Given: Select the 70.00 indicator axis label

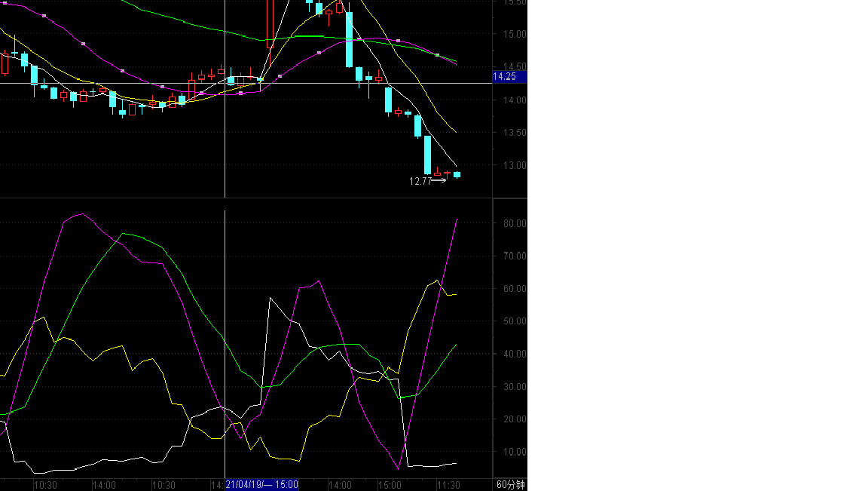Looking at the screenshot, I should tap(515, 256).
